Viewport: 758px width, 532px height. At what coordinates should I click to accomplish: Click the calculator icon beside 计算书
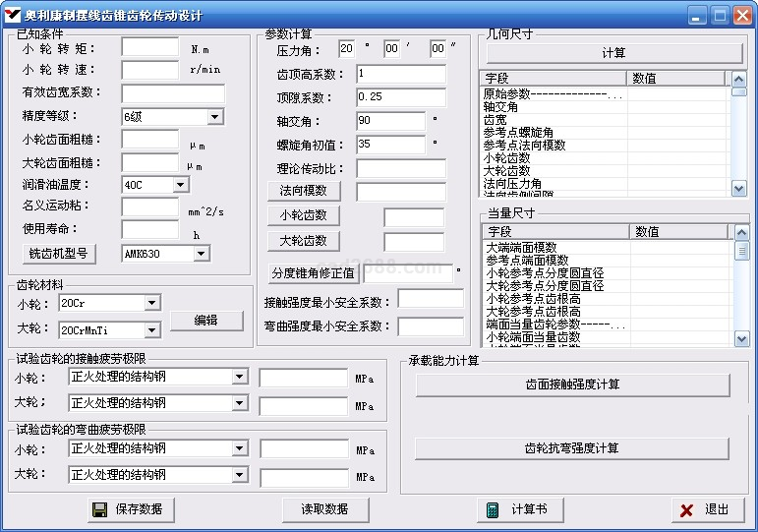coord(493,509)
